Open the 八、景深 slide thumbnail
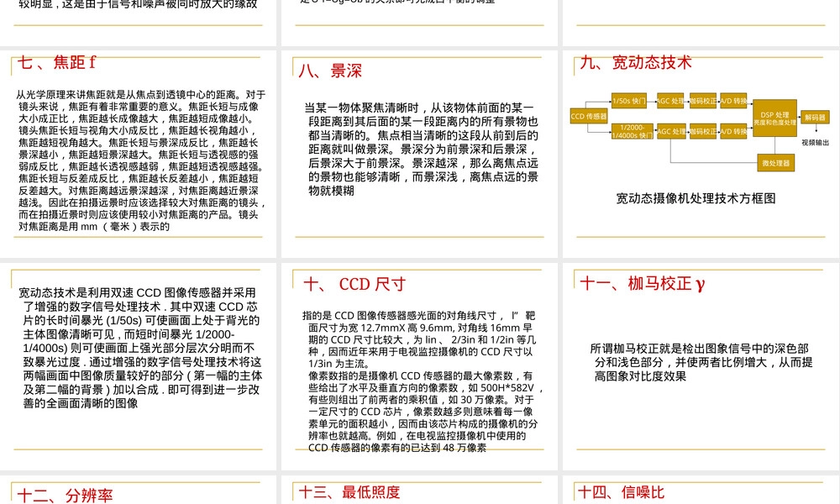 coord(419,154)
